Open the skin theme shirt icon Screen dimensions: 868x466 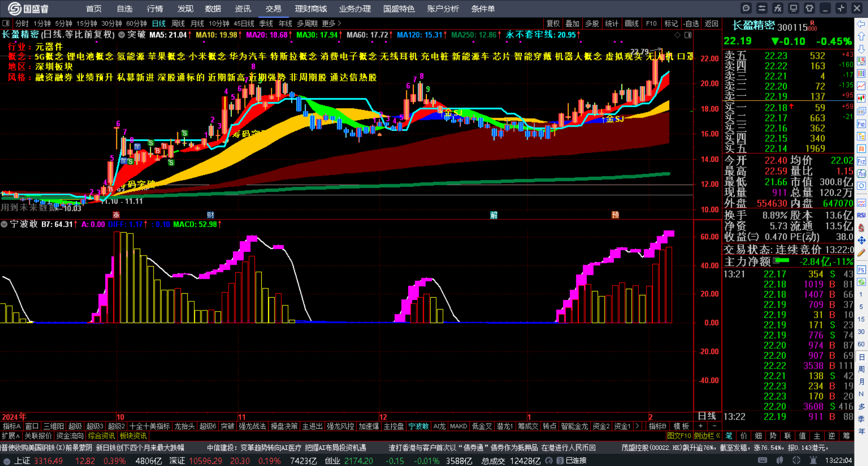(x=809, y=8)
